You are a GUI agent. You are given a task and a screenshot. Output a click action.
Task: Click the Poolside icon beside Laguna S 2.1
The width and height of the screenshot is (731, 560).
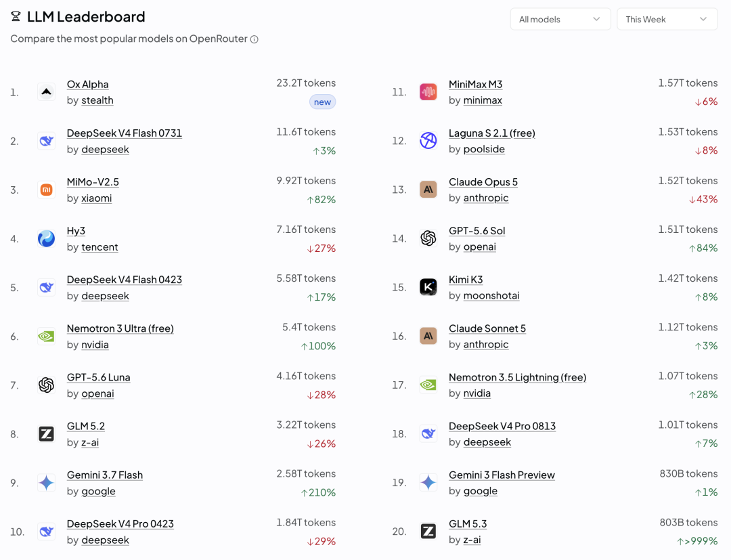pyautogui.click(x=428, y=140)
